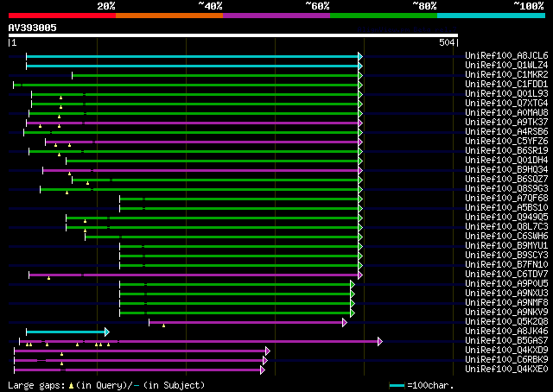The image size is (553, 392).
Task: Open the UniRef100_Q1WLZ4 hit label
Action: coord(506,66)
